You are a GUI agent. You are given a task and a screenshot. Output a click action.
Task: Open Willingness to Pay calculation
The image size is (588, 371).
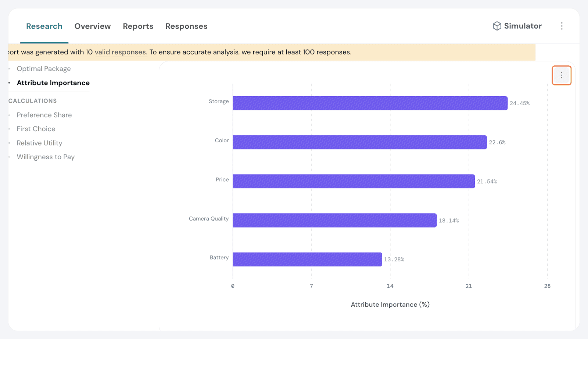point(46,157)
